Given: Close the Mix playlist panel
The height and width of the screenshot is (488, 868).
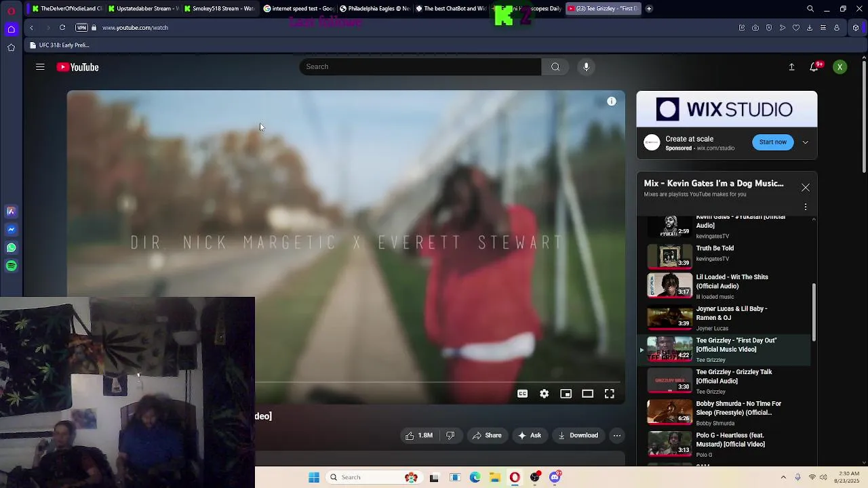Looking at the screenshot, I should pos(806,188).
